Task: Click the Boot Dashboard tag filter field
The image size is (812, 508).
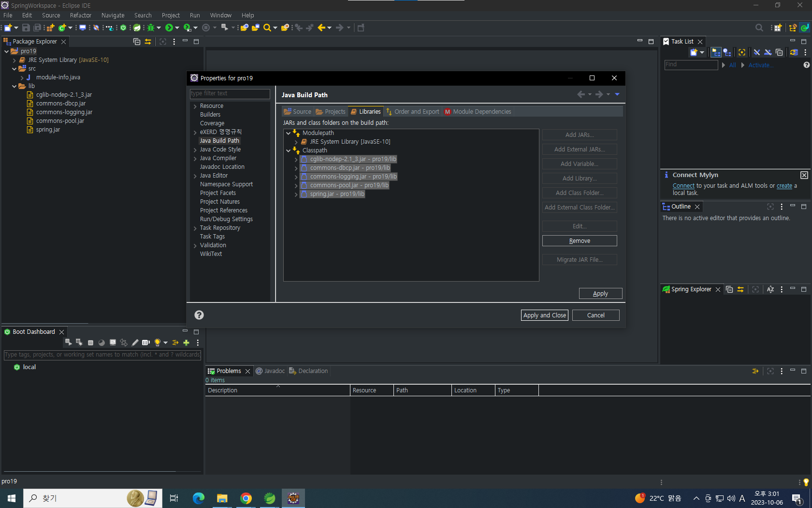Action: pos(102,355)
